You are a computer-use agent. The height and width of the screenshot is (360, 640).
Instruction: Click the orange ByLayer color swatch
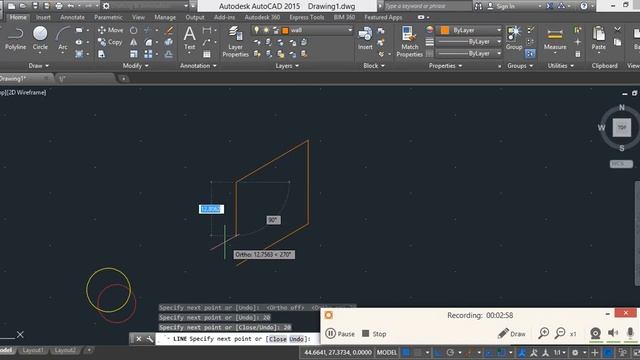tap(444, 30)
